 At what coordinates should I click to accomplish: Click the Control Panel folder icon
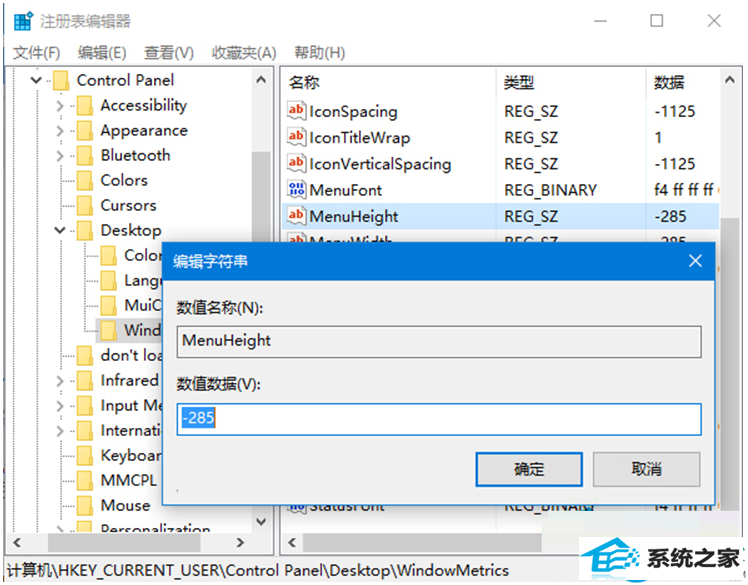click(x=61, y=80)
